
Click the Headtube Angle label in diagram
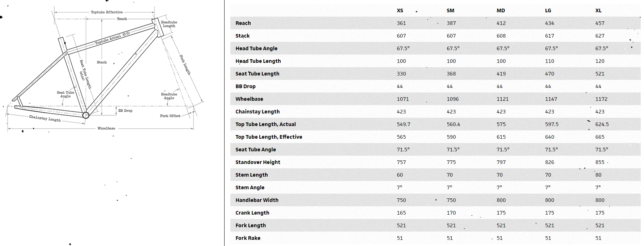(169, 96)
